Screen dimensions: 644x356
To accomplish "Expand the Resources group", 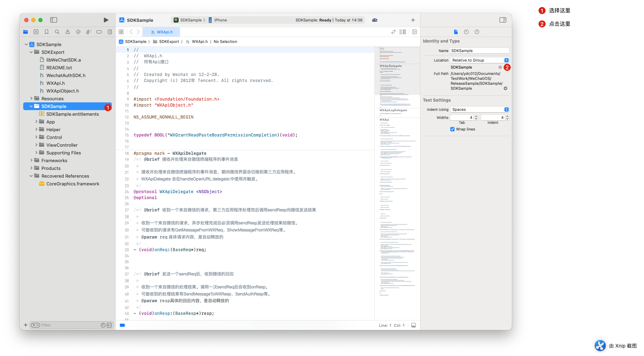I will [31, 98].
